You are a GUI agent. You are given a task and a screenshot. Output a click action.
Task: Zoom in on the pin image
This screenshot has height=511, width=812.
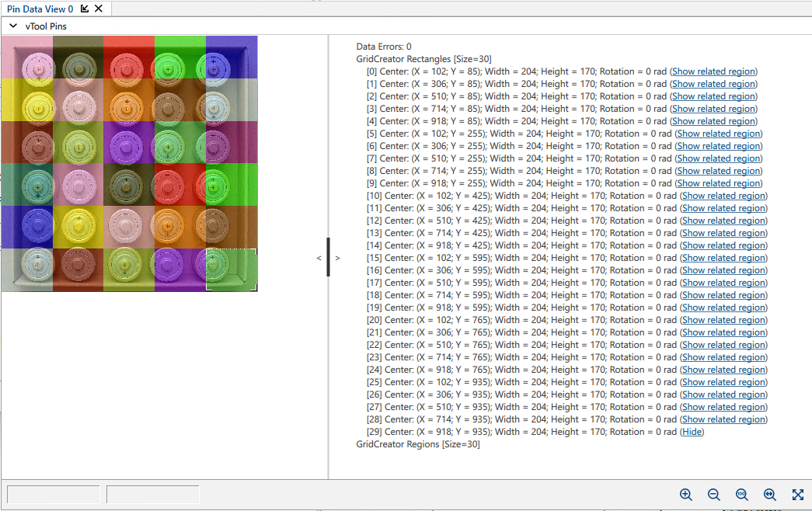pyautogui.click(x=686, y=495)
